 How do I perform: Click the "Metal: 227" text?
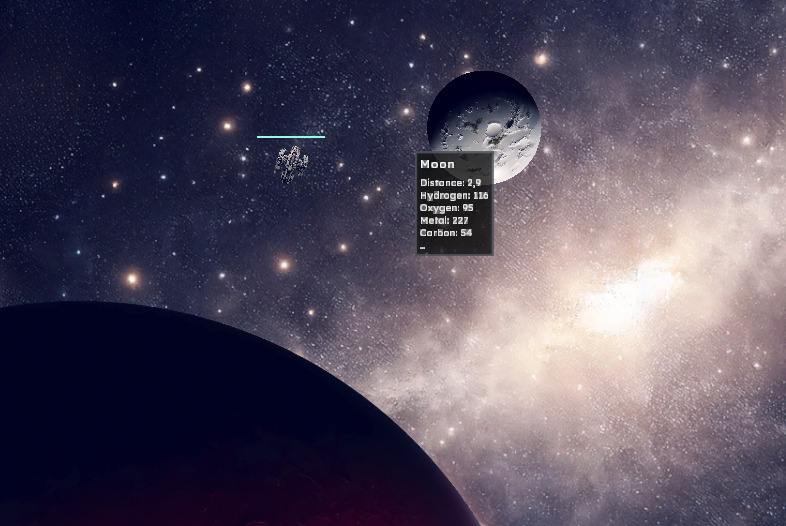[x=444, y=220]
